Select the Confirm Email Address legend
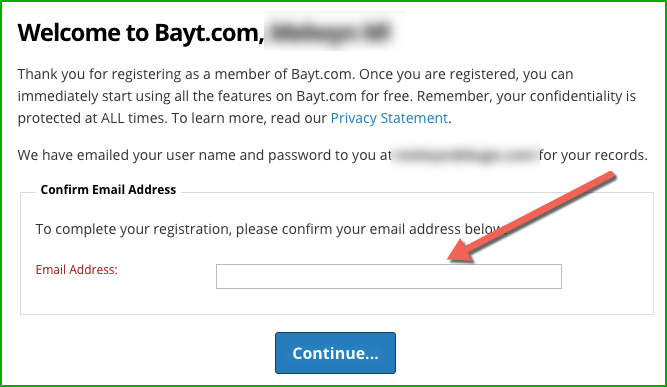The height and width of the screenshot is (387, 667). click(x=108, y=190)
